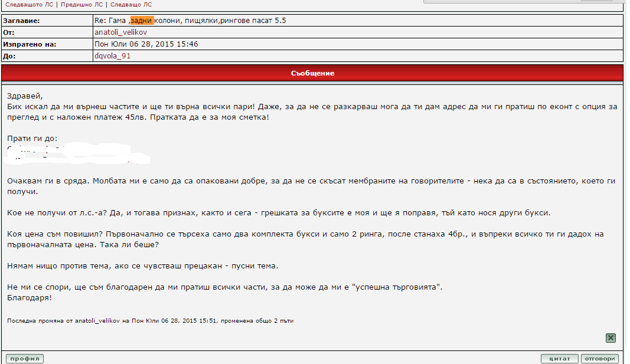Click the От: field label

pos(9,32)
